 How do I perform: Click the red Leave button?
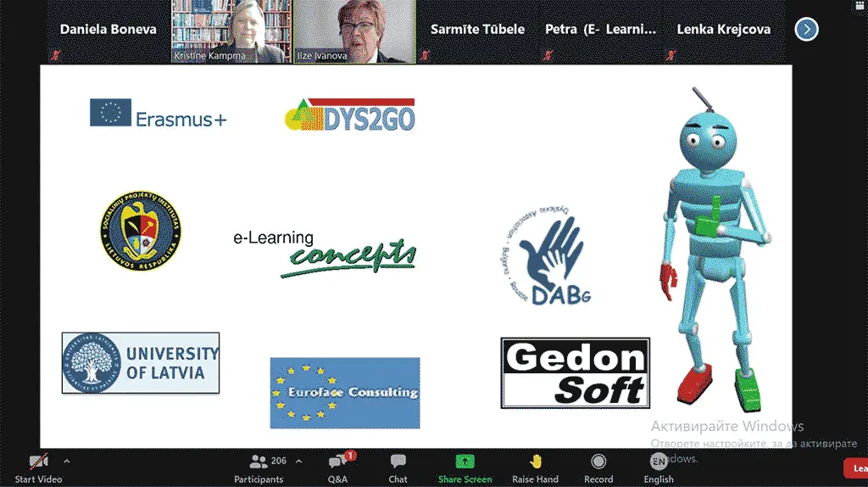[856, 468]
